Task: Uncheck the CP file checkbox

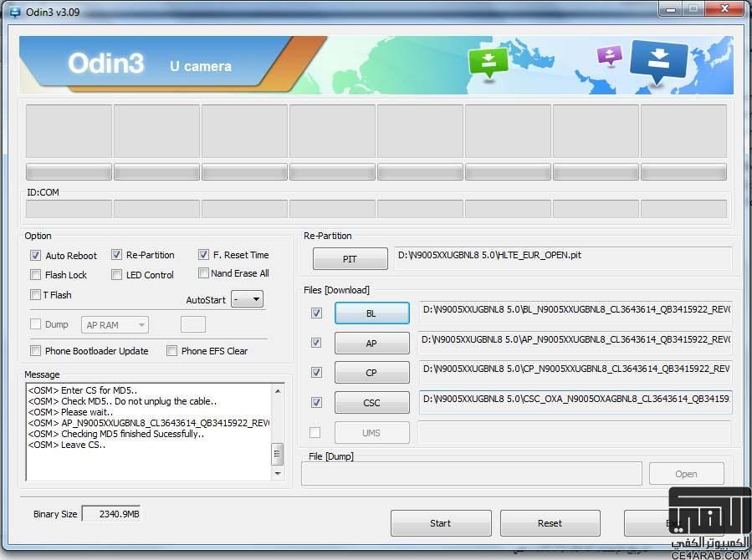Action: [316, 372]
